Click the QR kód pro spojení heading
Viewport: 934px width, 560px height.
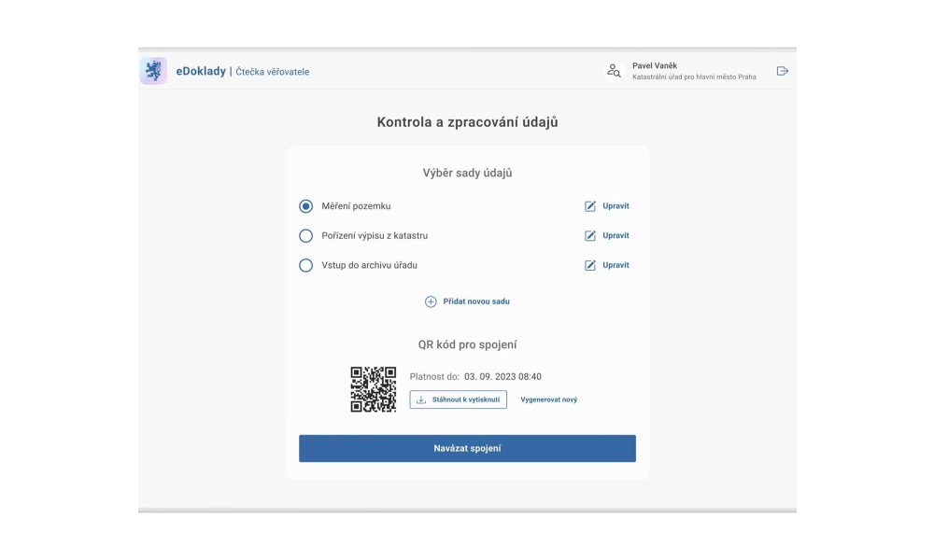click(467, 344)
